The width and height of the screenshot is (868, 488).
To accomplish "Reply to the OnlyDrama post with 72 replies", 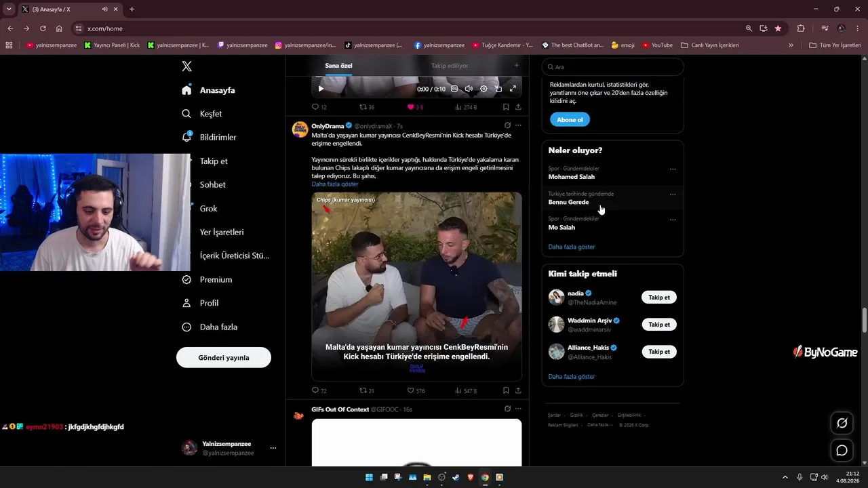I will click(319, 391).
